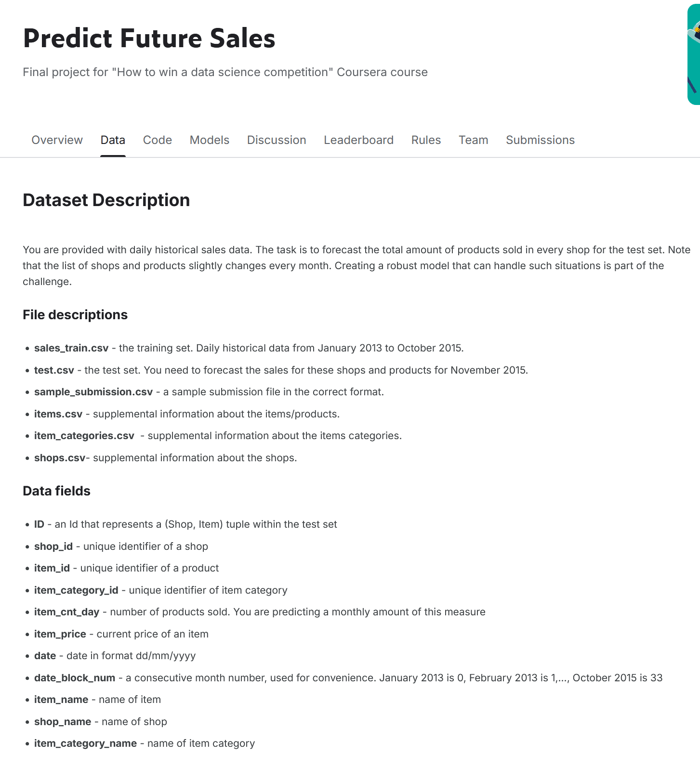Go to the Models tab

point(210,140)
